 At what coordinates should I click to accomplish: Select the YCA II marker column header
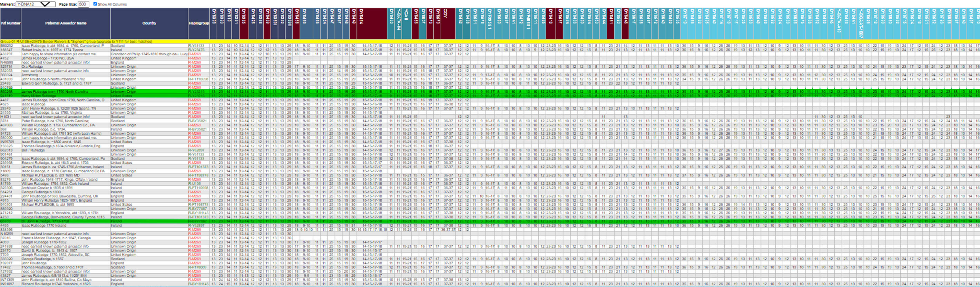[x=407, y=23]
